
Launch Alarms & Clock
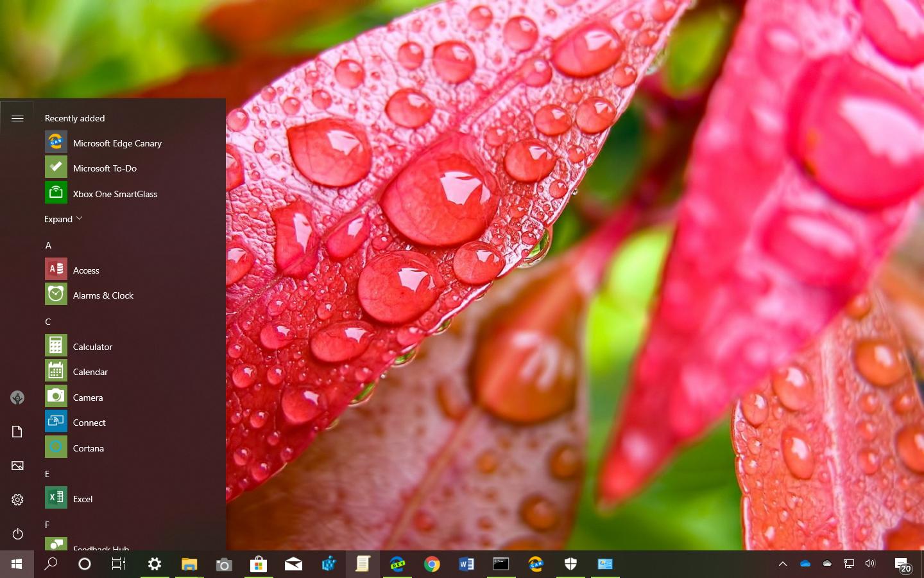coord(103,295)
